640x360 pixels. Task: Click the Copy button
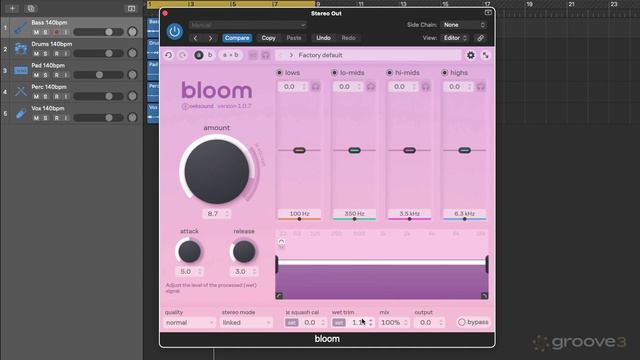(268, 38)
